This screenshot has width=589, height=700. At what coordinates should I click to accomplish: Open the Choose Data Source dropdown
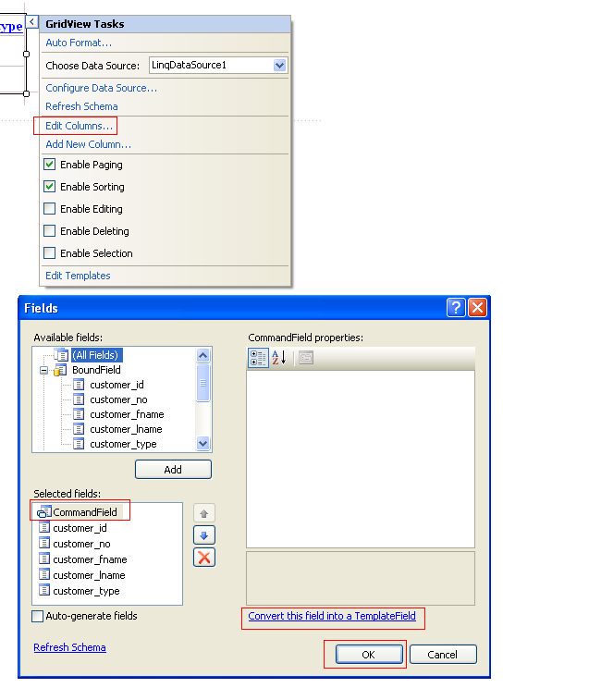tap(279, 66)
